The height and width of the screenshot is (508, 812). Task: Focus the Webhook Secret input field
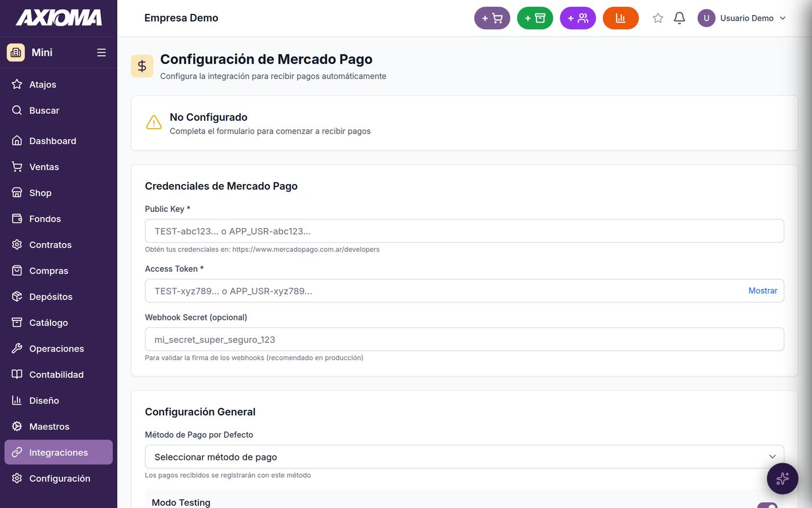coord(464,340)
